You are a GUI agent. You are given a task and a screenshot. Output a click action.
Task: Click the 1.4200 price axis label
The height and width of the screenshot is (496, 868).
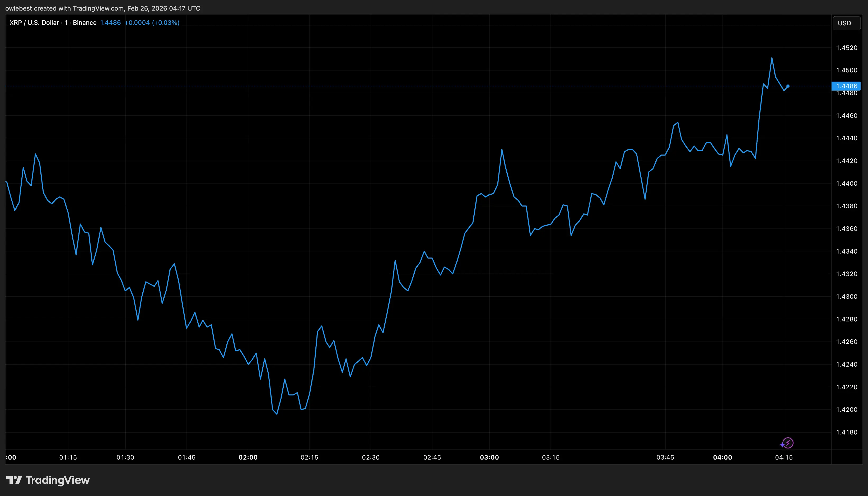click(x=847, y=409)
